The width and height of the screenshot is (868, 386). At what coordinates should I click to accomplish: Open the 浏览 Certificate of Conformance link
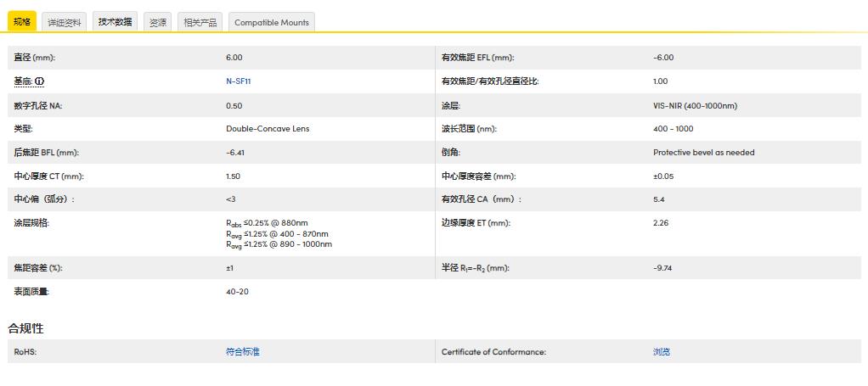pos(662,352)
